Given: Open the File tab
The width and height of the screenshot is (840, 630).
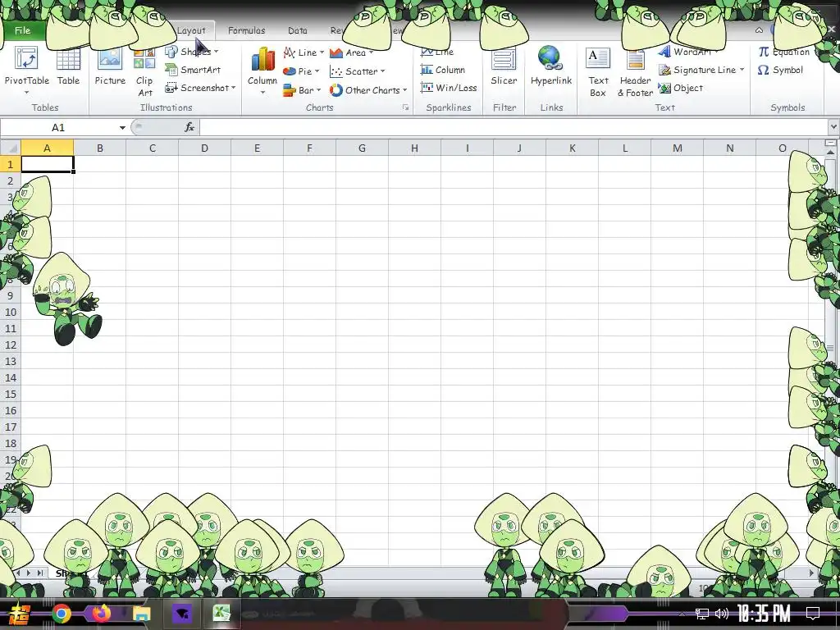Looking at the screenshot, I should (22, 30).
